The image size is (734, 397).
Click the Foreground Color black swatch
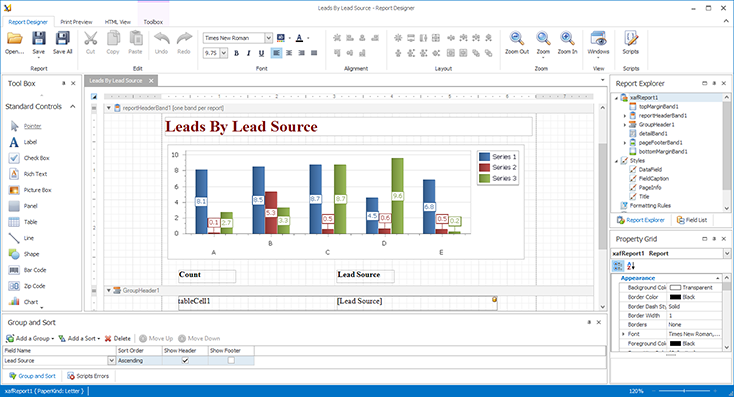tap(675, 343)
